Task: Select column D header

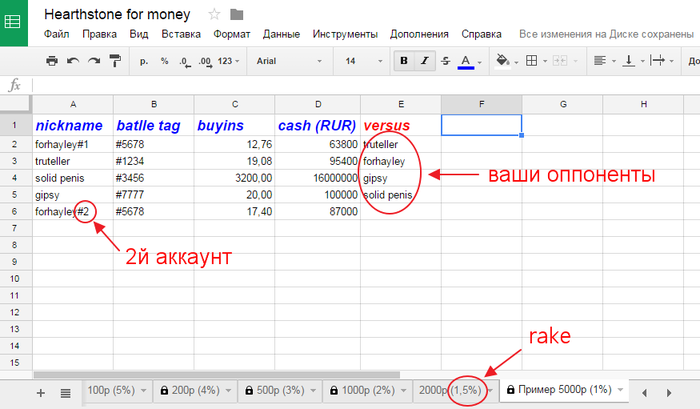Action: tap(318, 104)
